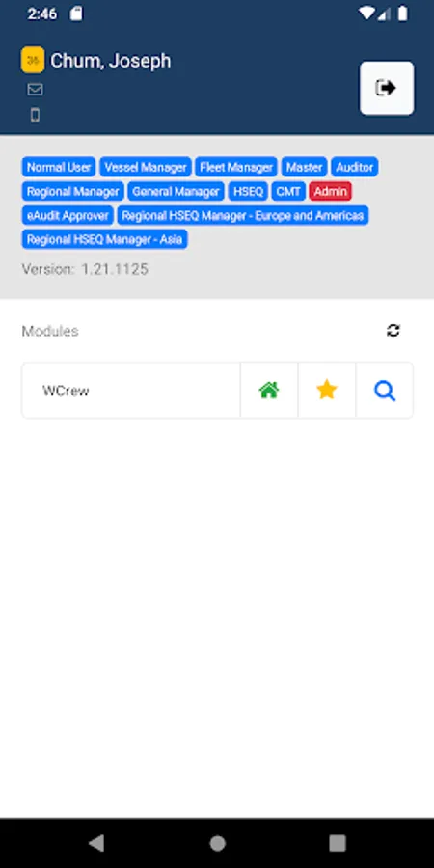This screenshot has width=434, height=868.
Task: Tap the blue search magnifier icon
Action: click(x=384, y=391)
